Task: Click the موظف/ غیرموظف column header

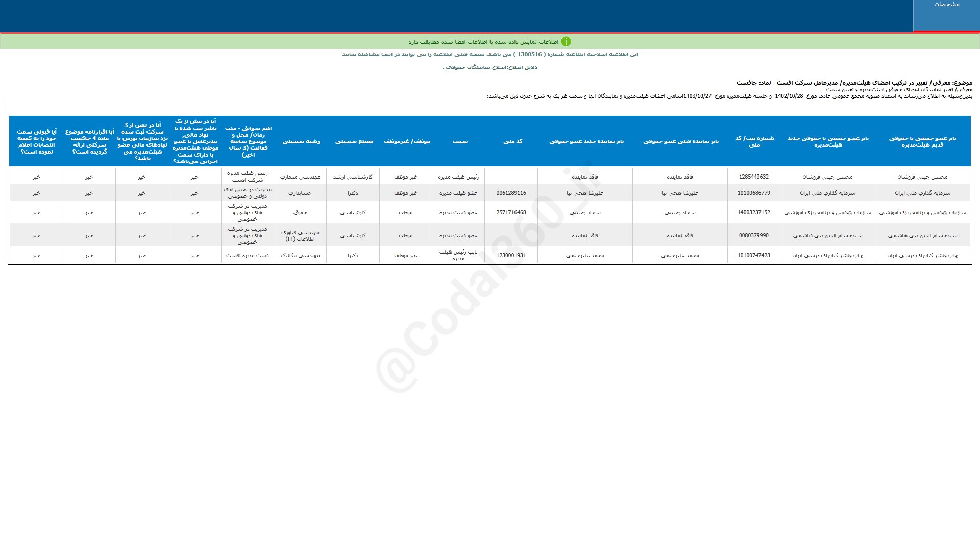Action: click(x=407, y=141)
